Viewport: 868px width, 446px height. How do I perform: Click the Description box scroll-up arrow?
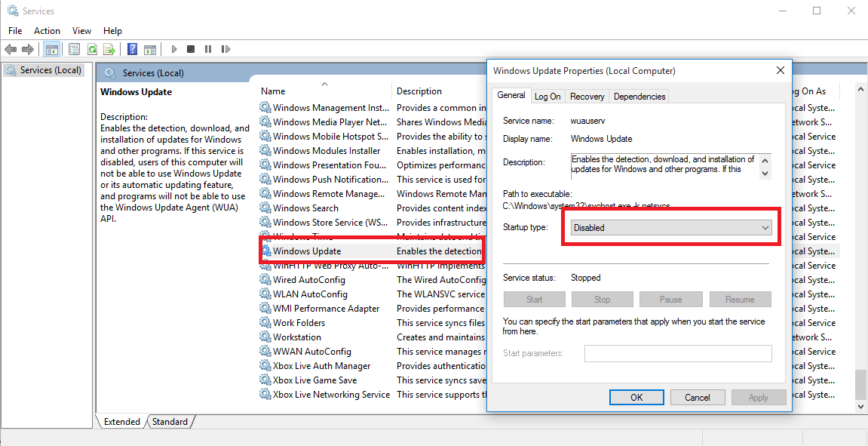(765, 161)
